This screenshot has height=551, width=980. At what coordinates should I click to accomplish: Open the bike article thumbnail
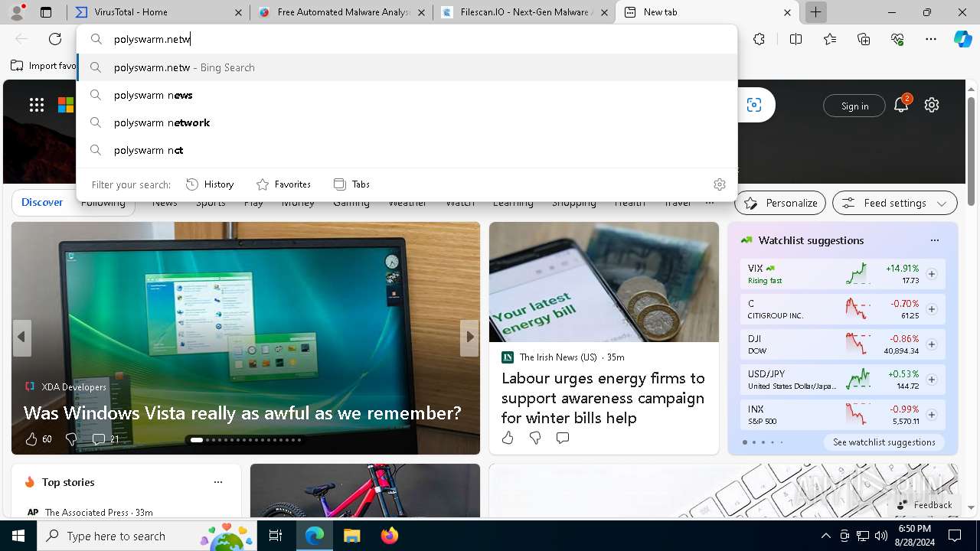(x=365, y=490)
